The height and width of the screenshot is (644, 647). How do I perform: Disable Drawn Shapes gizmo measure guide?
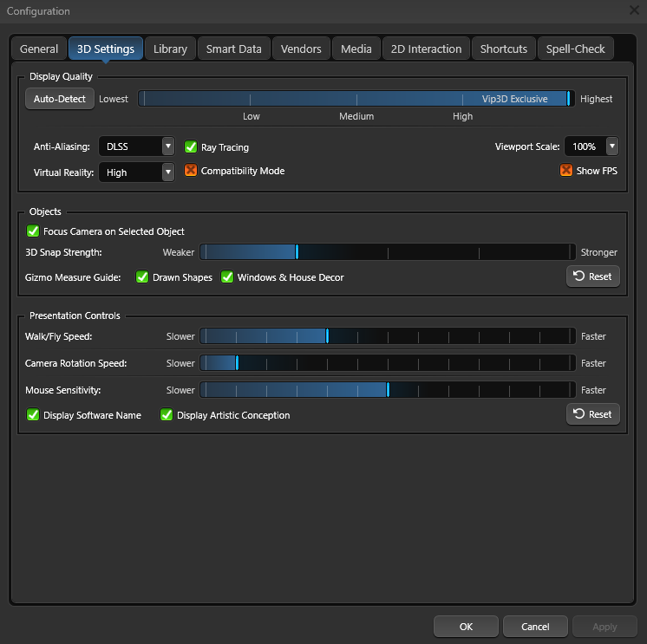[142, 277]
